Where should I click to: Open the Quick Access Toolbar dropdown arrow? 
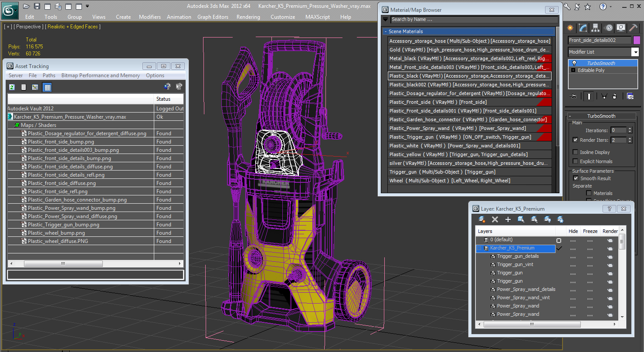(x=88, y=6)
